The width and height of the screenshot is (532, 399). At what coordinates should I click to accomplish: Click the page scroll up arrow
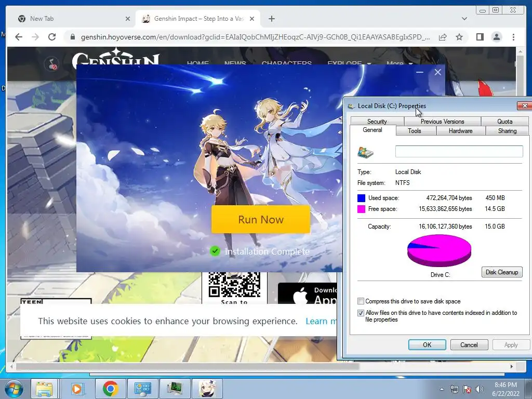[x=520, y=51]
